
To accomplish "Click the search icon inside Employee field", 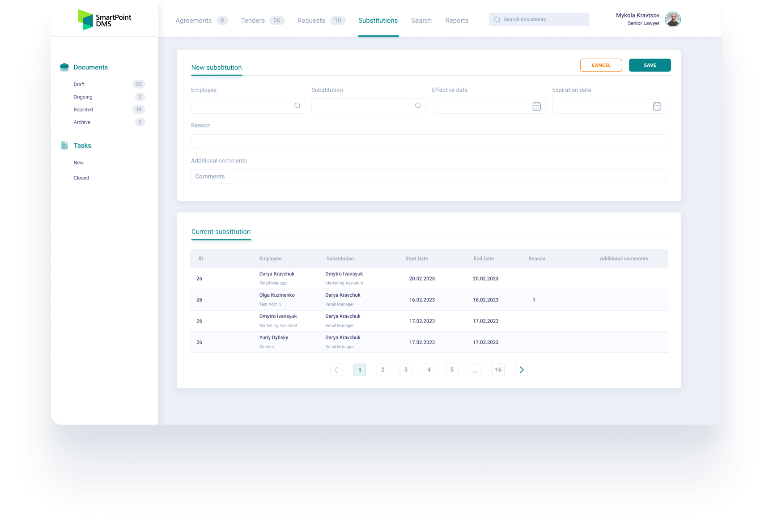I will (x=297, y=106).
